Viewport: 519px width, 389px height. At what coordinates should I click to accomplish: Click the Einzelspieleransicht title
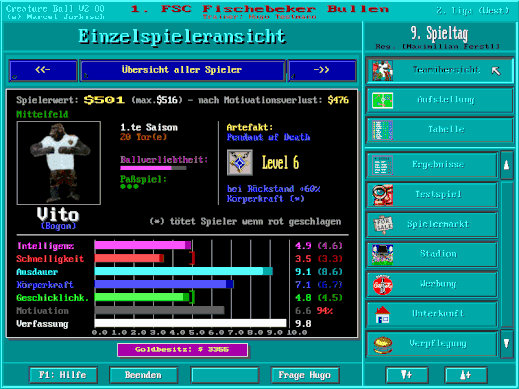[182, 36]
